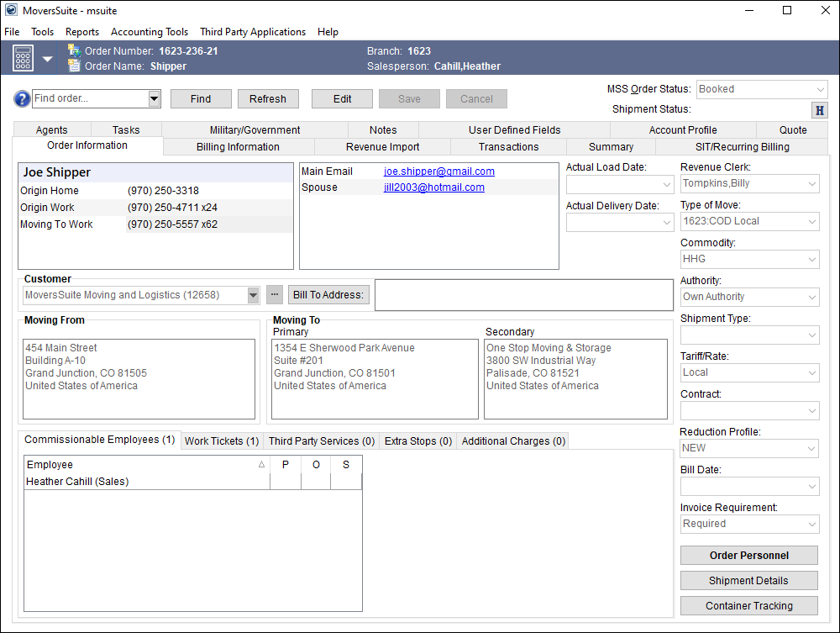Switch to the Billing Information tab
840x633 pixels.
point(238,145)
